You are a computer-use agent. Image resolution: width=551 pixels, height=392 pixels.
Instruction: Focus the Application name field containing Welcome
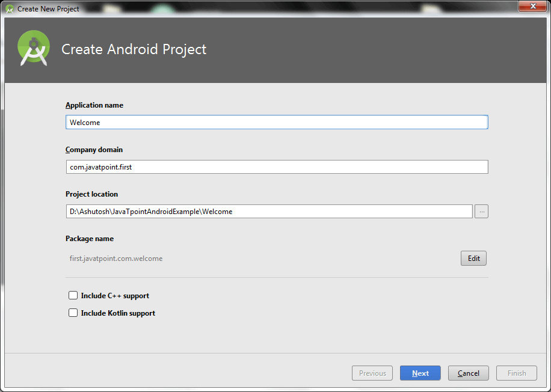tap(277, 123)
